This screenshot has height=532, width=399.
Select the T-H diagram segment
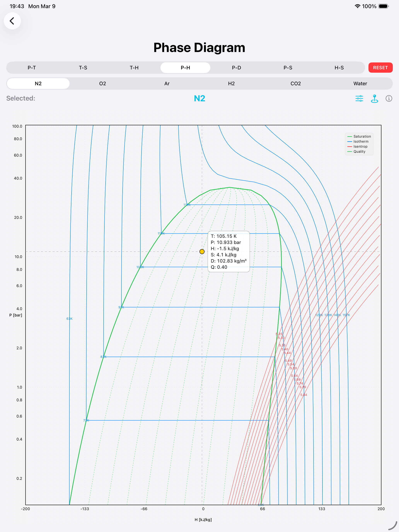[x=134, y=68]
